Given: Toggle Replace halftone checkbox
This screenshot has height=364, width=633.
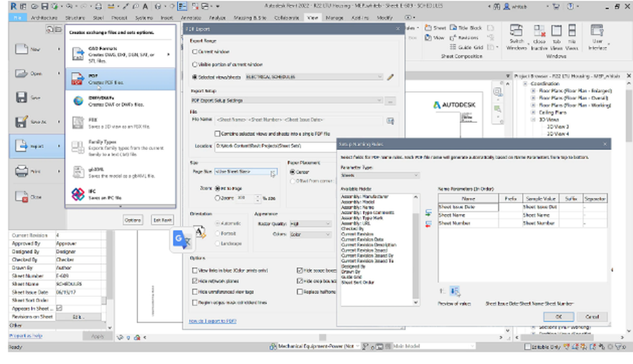Looking at the screenshot, I should (300, 292).
